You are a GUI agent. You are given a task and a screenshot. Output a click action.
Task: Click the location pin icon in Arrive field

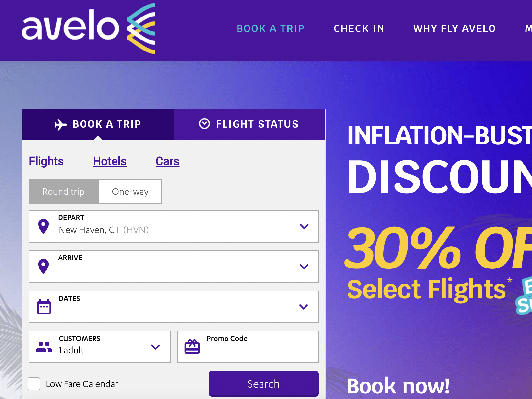pyautogui.click(x=44, y=266)
